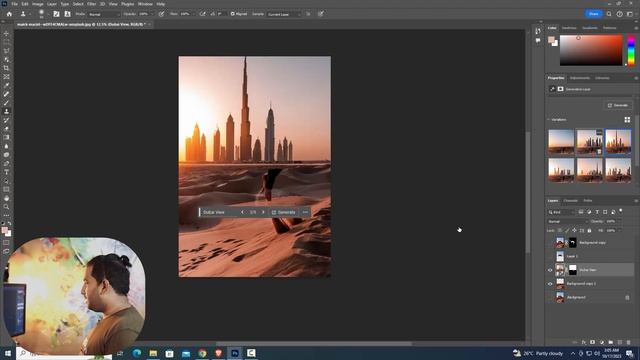Open the Color panel options menu
This screenshot has width=640, height=360.
[636, 28]
